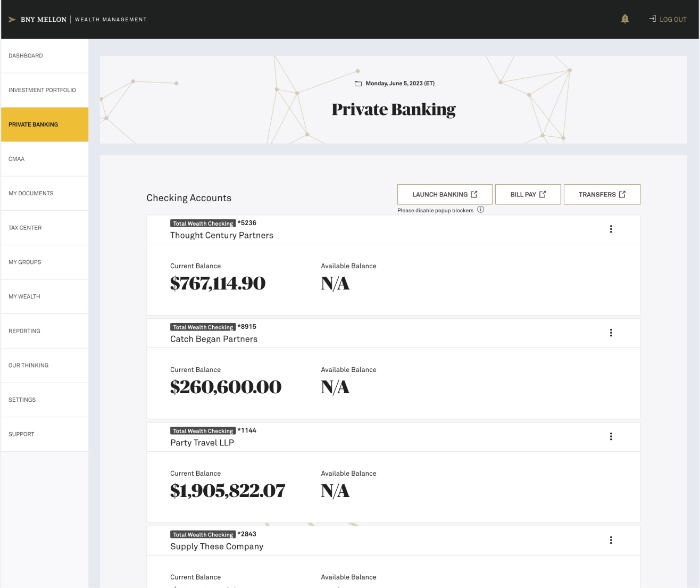Click the Transfers button
Screen dimensions: 700x588
[x=602, y=194]
